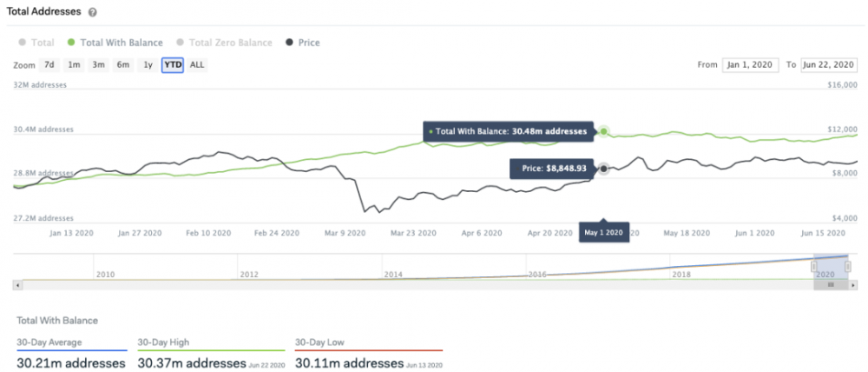Click the scrollbar right arrow
This screenshot has width=868, height=372.
(x=854, y=284)
